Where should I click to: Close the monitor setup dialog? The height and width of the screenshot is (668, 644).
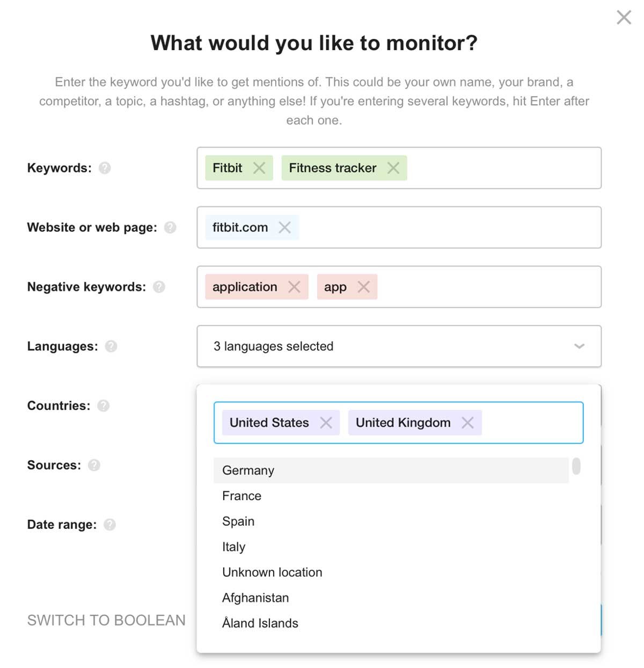pos(624,18)
